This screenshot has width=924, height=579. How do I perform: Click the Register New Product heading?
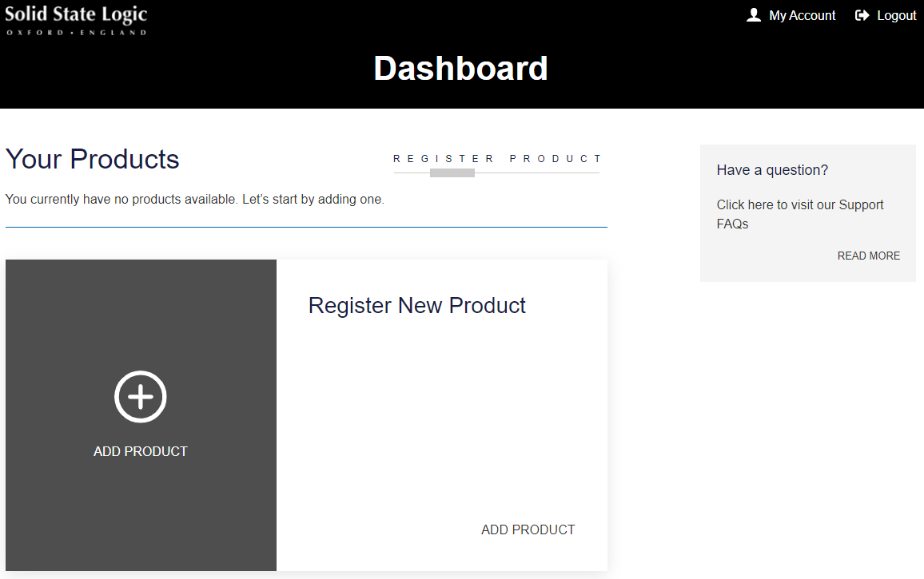click(416, 305)
